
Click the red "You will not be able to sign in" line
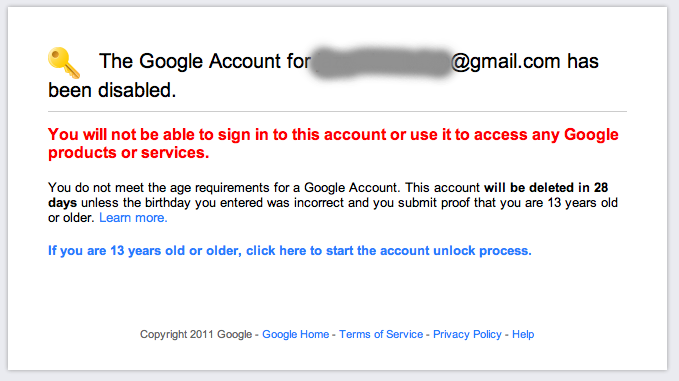pos(333,135)
